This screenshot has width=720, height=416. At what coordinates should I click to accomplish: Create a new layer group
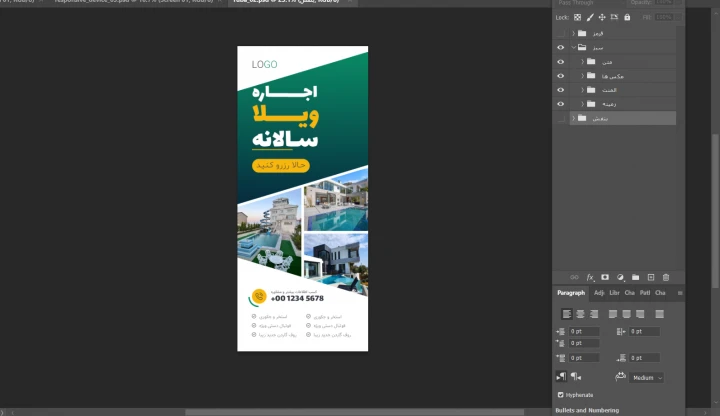tap(636, 277)
